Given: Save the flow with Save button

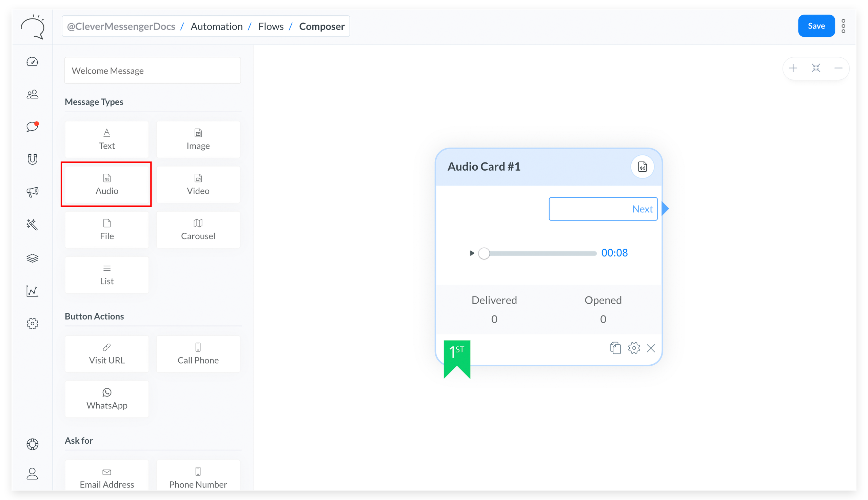Looking at the screenshot, I should click(816, 26).
